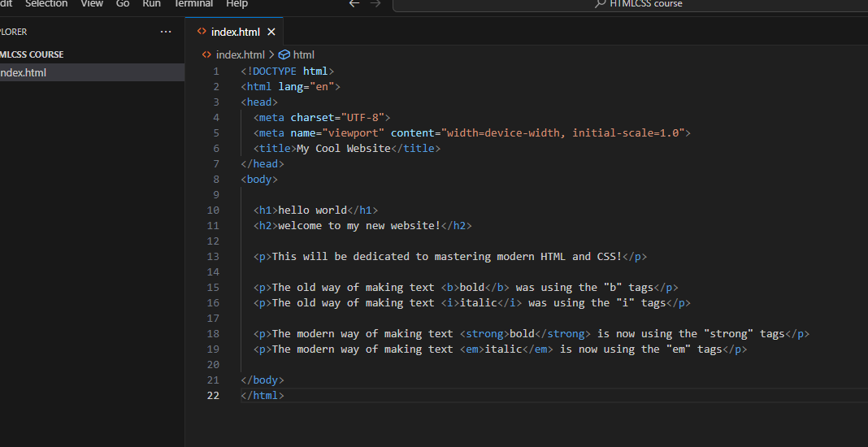Image resolution: width=868 pixels, height=447 pixels.
Task: Click the DOCTYPE html declaration text
Action: click(x=288, y=72)
